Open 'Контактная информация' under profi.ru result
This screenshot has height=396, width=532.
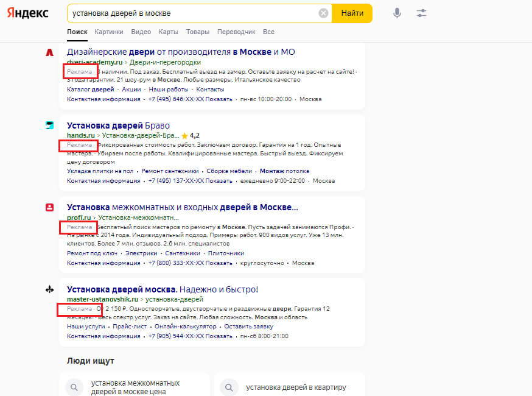[103, 263]
